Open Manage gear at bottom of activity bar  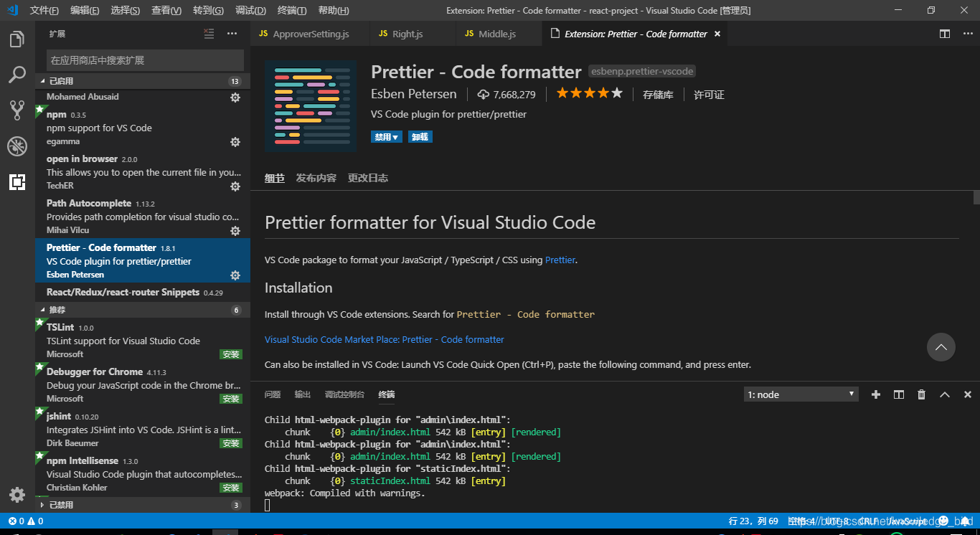point(17,495)
